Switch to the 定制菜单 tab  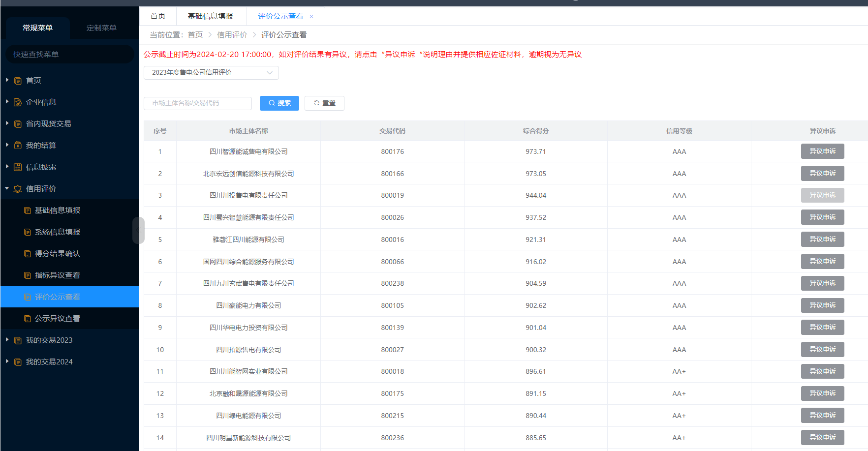[101, 28]
